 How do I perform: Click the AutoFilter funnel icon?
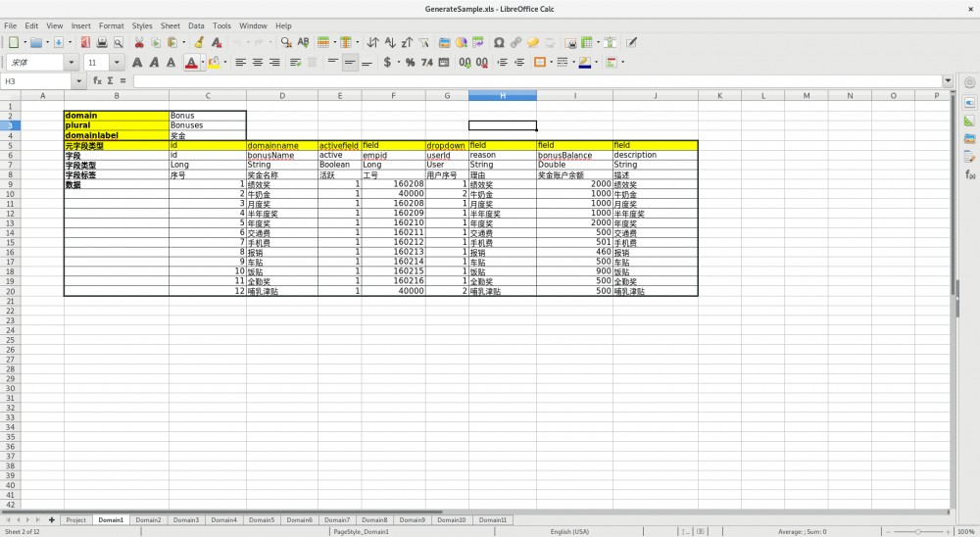point(423,42)
